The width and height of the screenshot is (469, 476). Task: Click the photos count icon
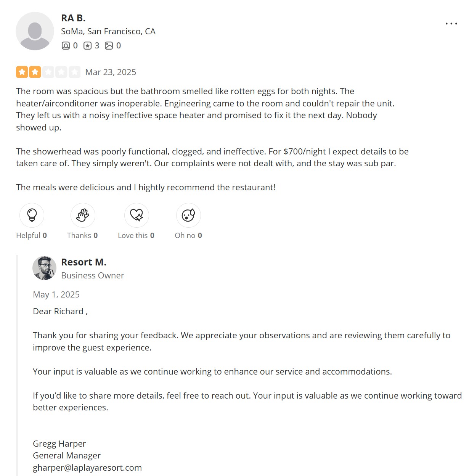109,46
